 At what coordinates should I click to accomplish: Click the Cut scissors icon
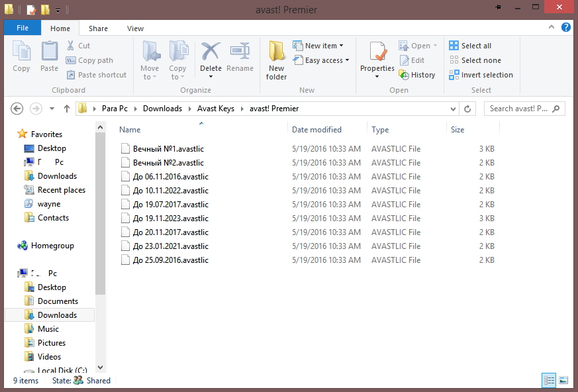(70, 46)
